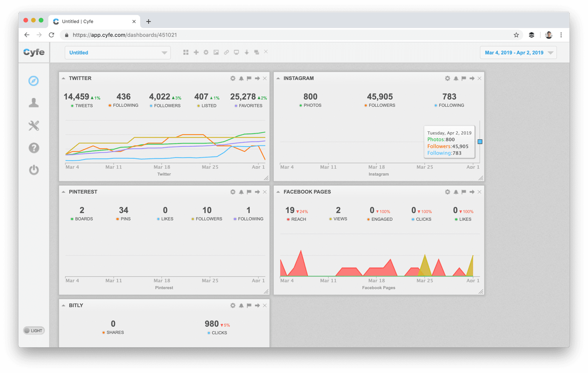The height and width of the screenshot is (373, 588).
Task: Toggle the Favorites series legend
Action: click(x=248, y=106)
